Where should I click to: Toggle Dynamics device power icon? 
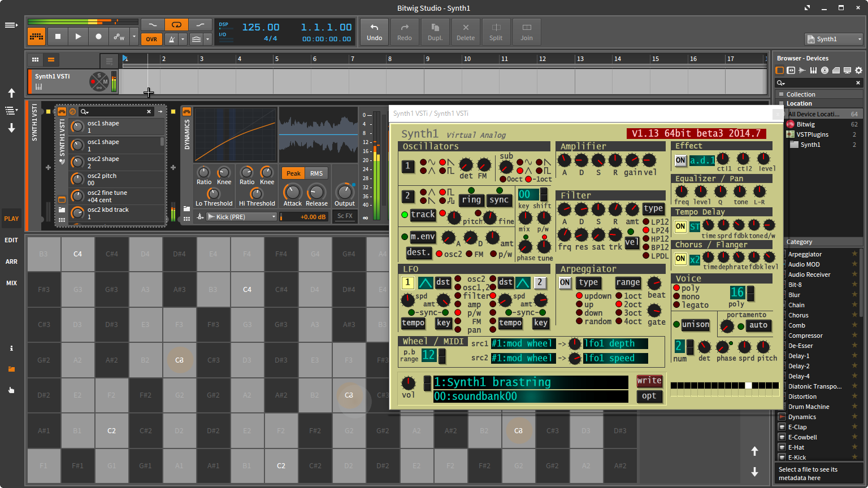click(186, 112)
